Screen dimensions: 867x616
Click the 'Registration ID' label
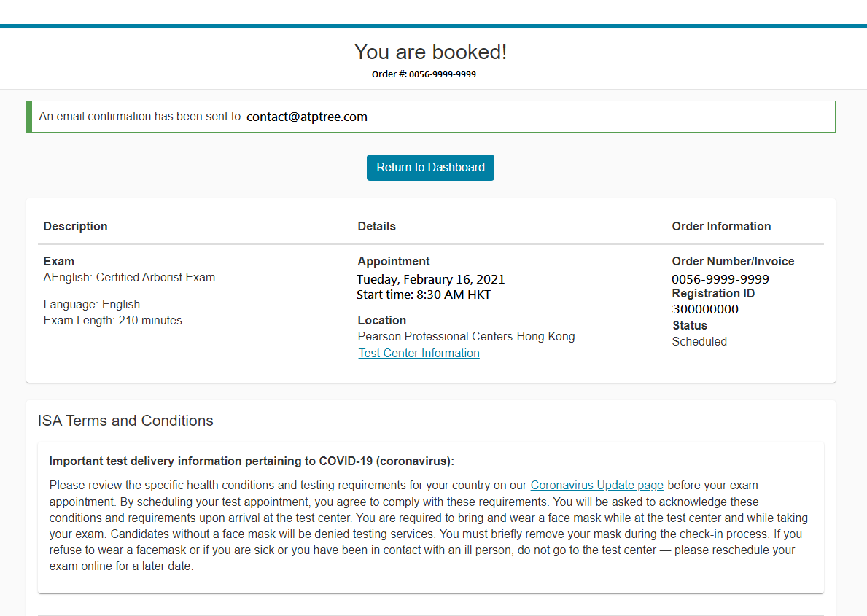point(713,293)
